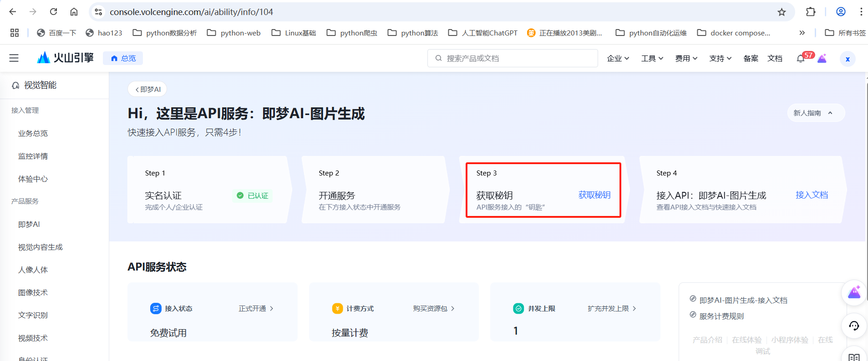Open the 服务计费规则 link

(x=721, y=316)
